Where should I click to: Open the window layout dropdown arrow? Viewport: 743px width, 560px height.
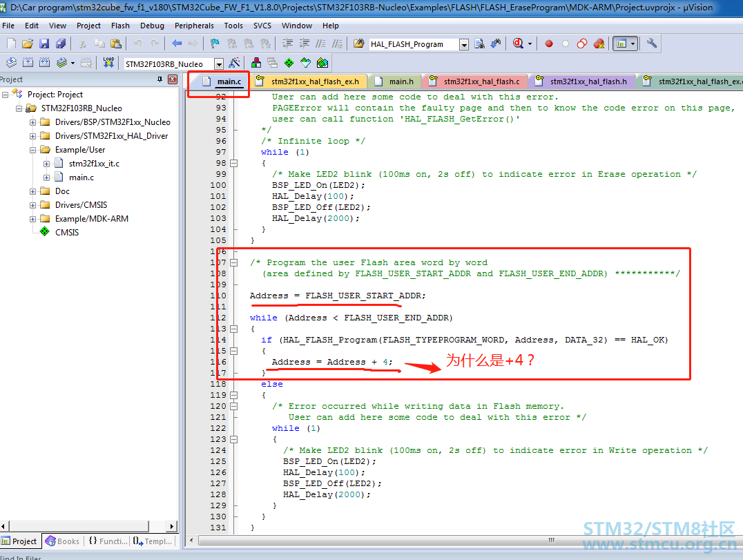633,44
